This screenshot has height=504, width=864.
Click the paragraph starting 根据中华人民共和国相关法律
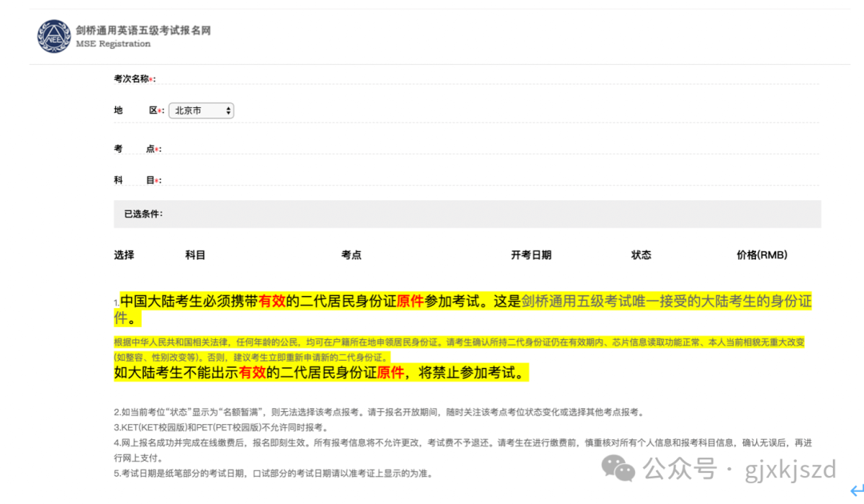click(x=459, y=350)
